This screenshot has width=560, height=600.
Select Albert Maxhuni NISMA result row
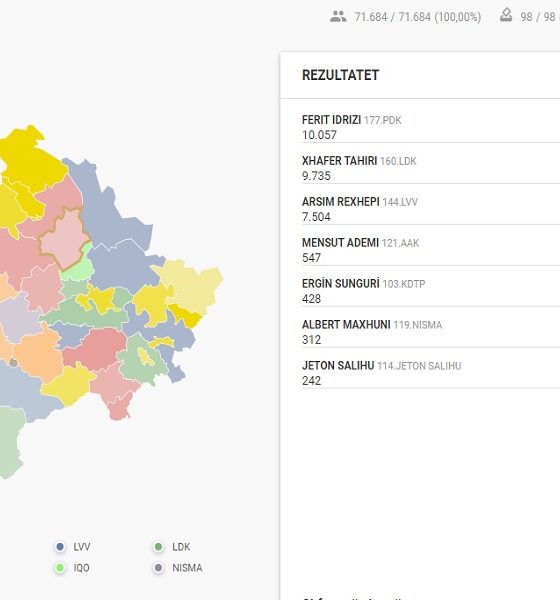431,332
